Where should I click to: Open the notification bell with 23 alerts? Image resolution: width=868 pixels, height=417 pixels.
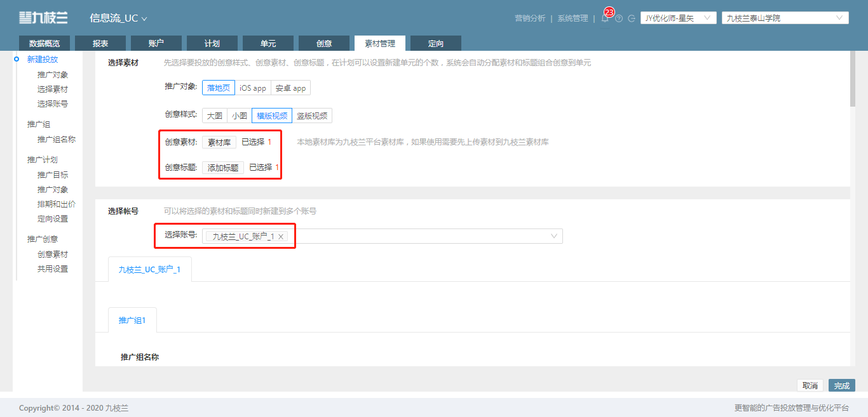pyautogui.click(x=605, y=18)
